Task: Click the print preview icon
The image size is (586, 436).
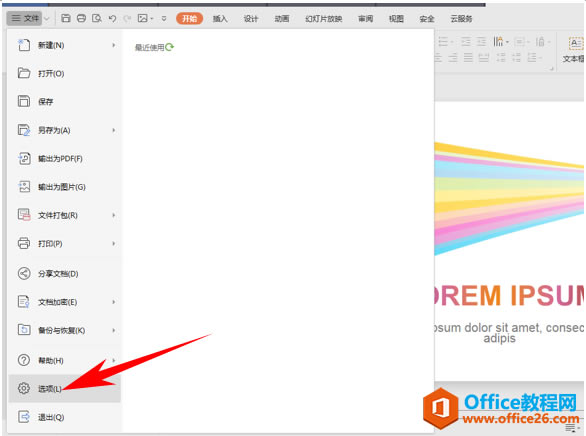Action: click(97, 18)
